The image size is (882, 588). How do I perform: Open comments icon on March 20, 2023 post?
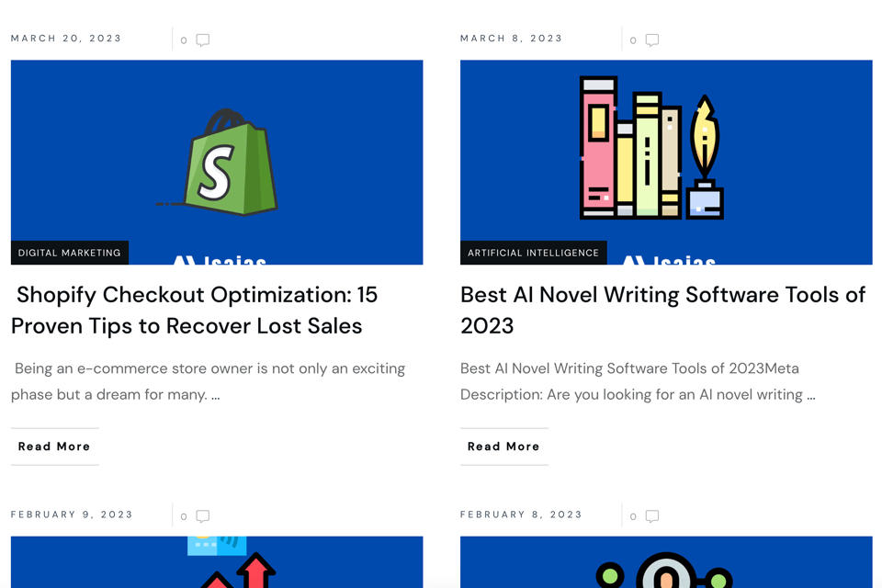click(202, 40)
